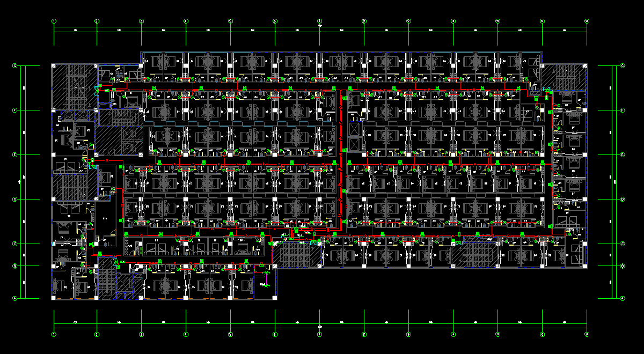644x354 pixels.
Task: Select grid bubble 2 on the bottom axis
Action: point(97,334)
